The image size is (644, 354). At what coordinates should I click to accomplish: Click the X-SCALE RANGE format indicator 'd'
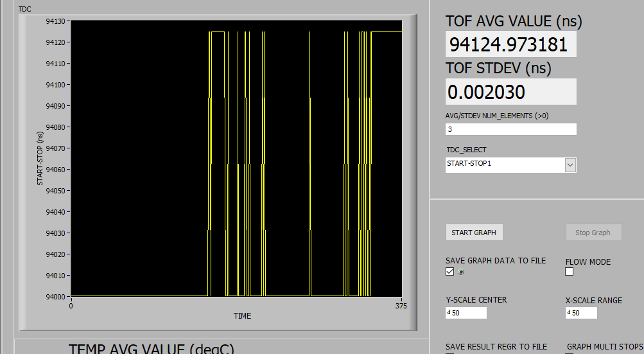pyautogui.click(x=568, y=312)
